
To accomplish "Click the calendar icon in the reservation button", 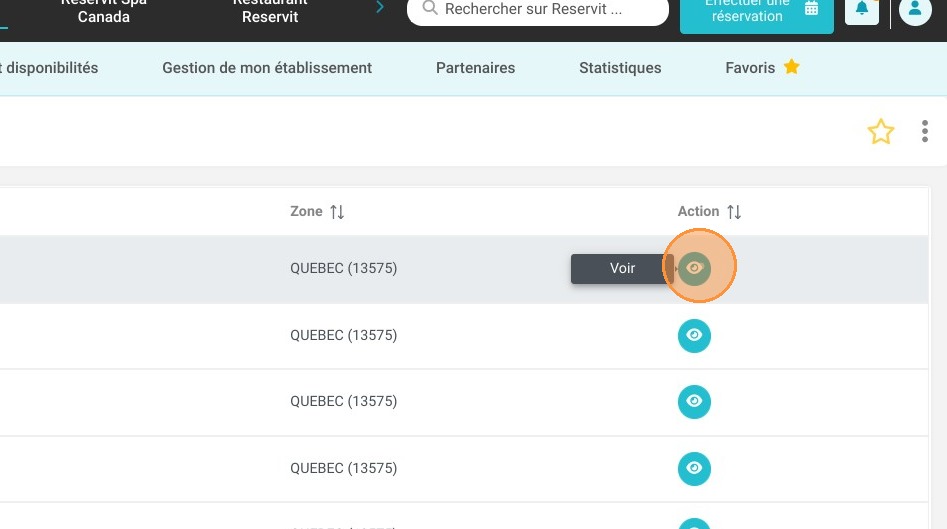I will 812,8.
